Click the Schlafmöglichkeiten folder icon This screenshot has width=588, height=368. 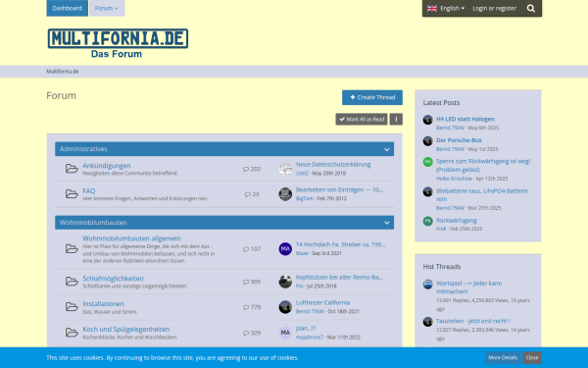[x=72, y=282]
